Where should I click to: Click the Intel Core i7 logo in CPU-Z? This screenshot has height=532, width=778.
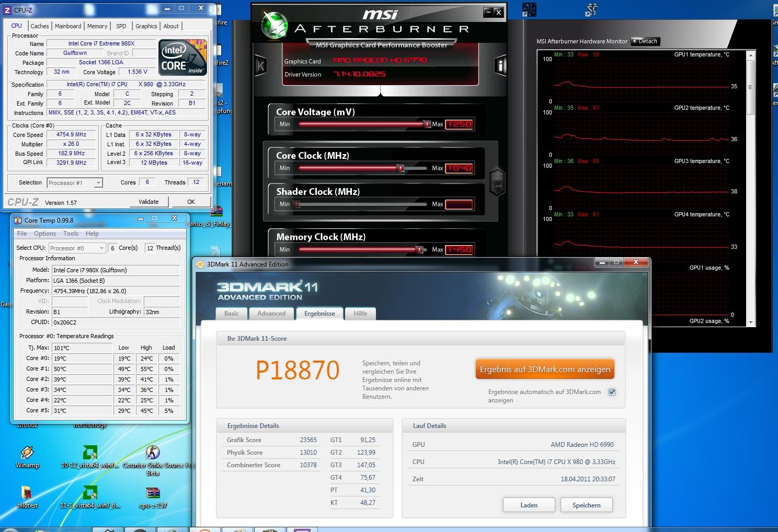183,58
